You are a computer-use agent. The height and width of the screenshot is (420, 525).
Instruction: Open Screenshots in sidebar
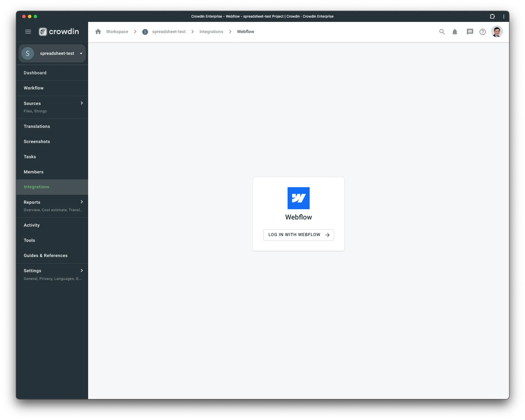coord(52,142)
